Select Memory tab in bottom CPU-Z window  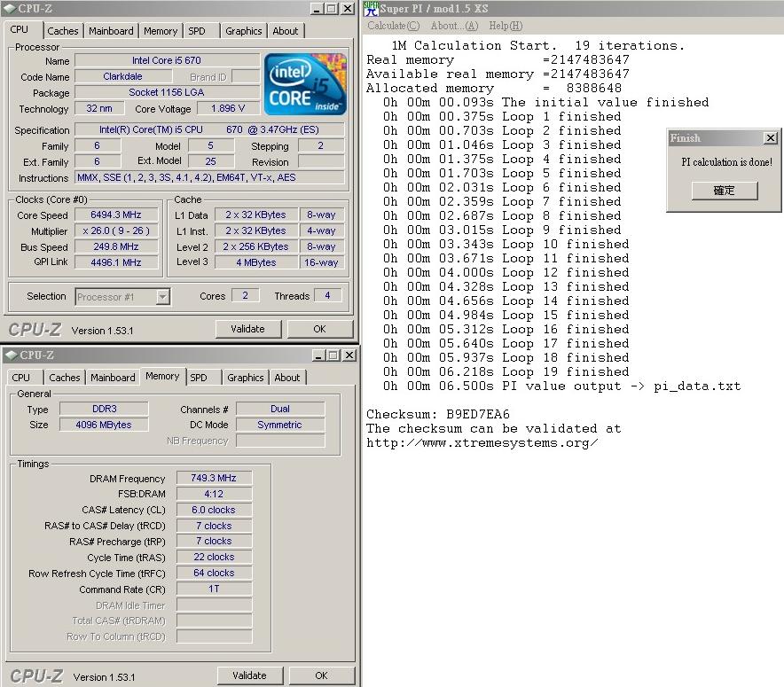pos(162,376)
